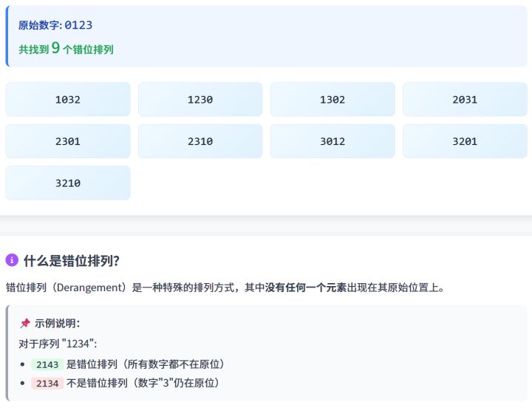Click the 对于序列 "1234" line
Viewport: 532px width, 408px height.
(58, 344)
